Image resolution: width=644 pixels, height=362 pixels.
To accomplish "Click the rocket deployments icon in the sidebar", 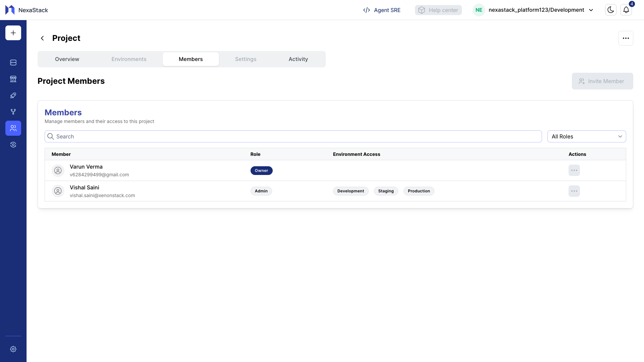I will [x=13, y=95].
